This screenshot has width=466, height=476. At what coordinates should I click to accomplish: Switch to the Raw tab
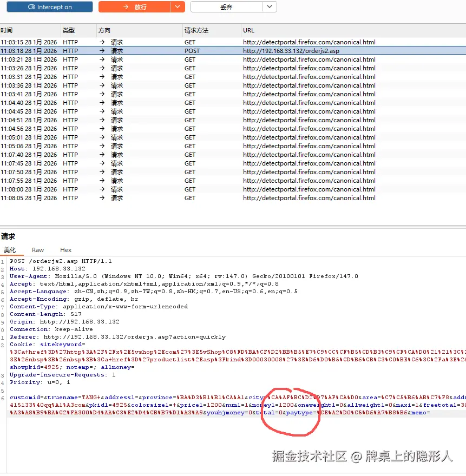(37, 249)
